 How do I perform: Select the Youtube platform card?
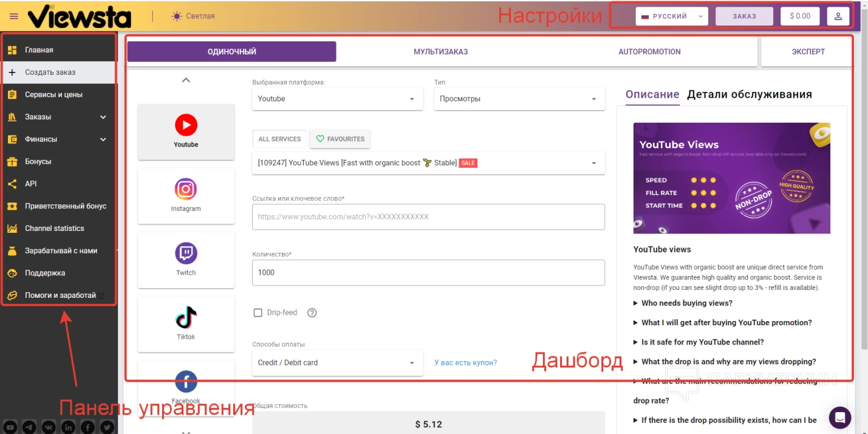[186, 132]
